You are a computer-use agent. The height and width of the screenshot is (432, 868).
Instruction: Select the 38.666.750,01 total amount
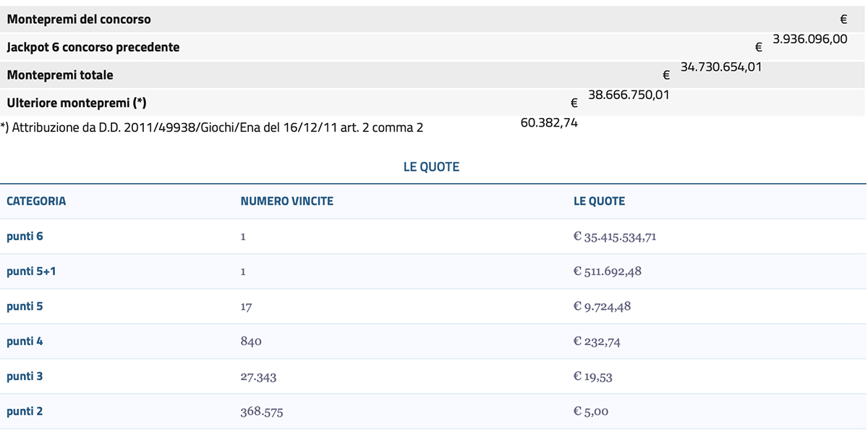point(629,95)
